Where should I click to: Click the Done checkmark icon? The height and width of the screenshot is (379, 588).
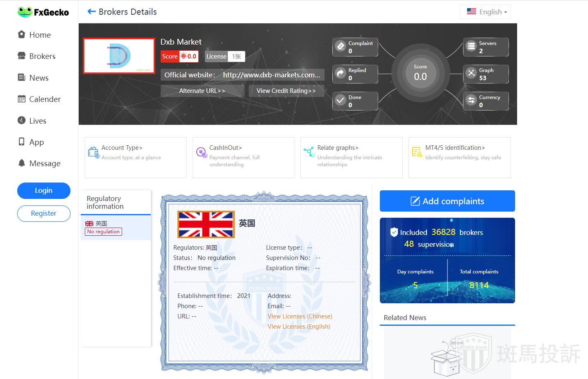click(341, 100)
